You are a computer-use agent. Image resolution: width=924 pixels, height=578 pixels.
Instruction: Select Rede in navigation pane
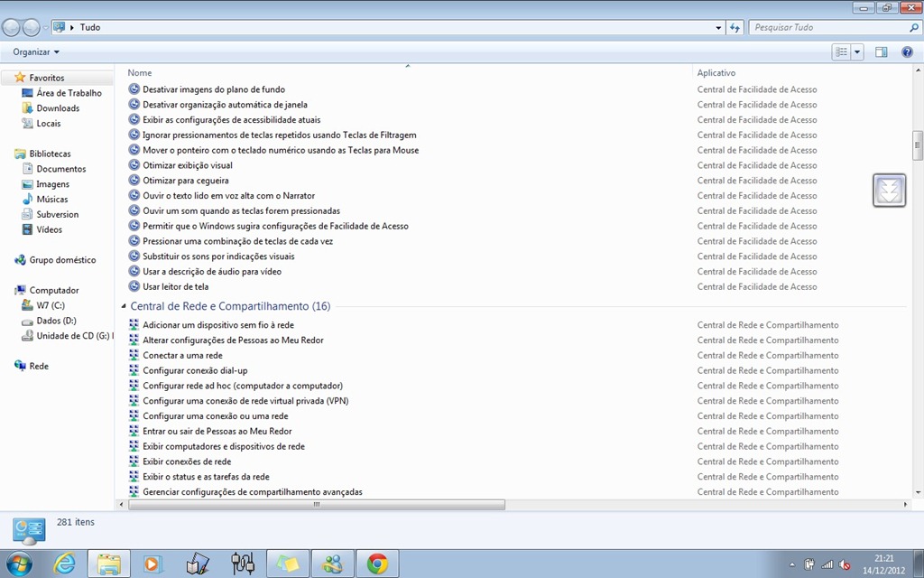pos(39,367)
